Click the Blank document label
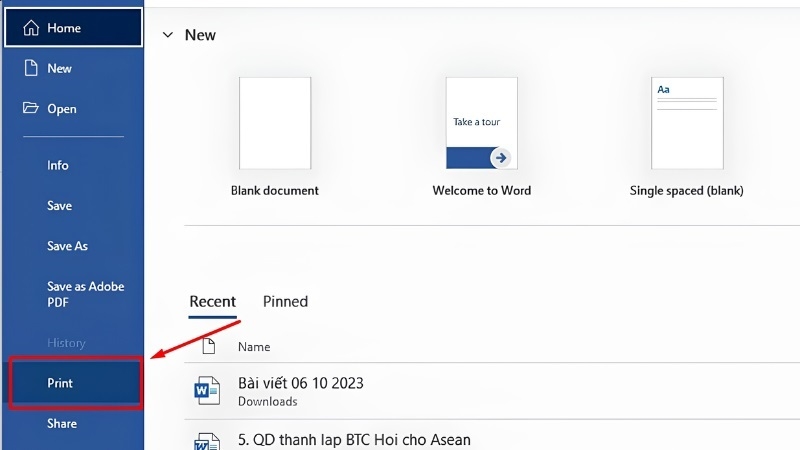The height and width of the screenshot is (450, 800). coord(274,190)
